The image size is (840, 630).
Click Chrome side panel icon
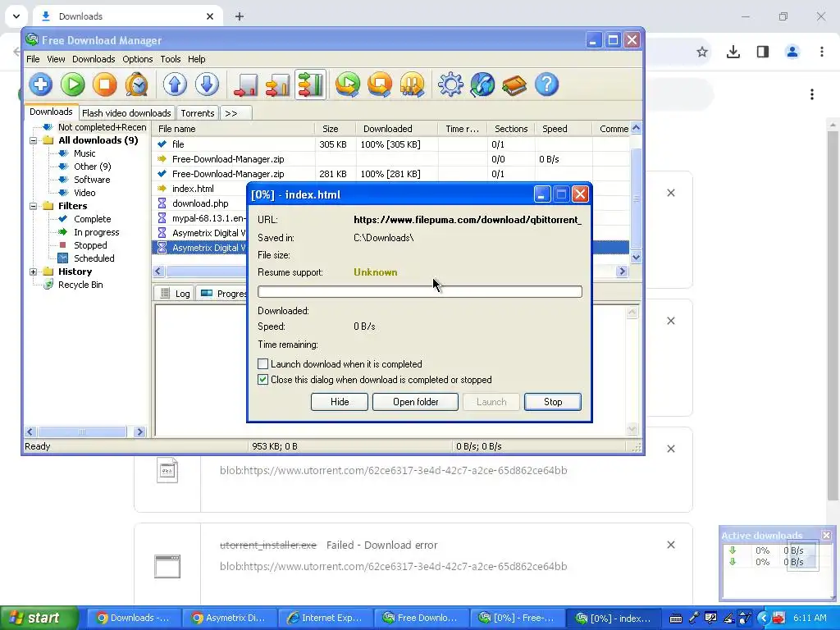(x=763, y=52)
